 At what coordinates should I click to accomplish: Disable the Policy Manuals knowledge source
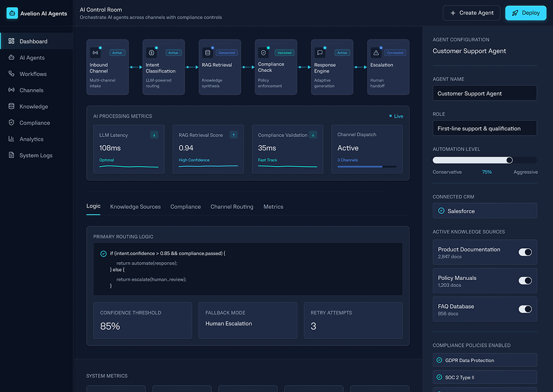[x=525, y=281]
